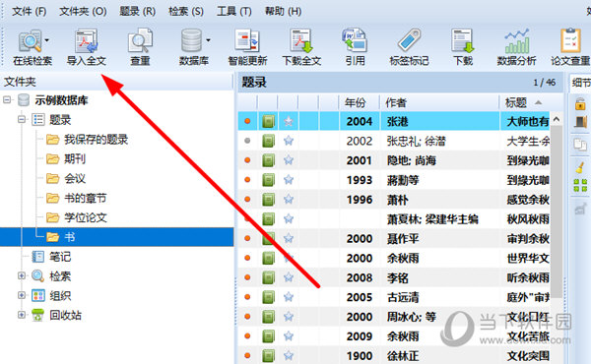Expand the 检索 tree node
This screenshot has width=591, height=364.
[x=22, y=275]
